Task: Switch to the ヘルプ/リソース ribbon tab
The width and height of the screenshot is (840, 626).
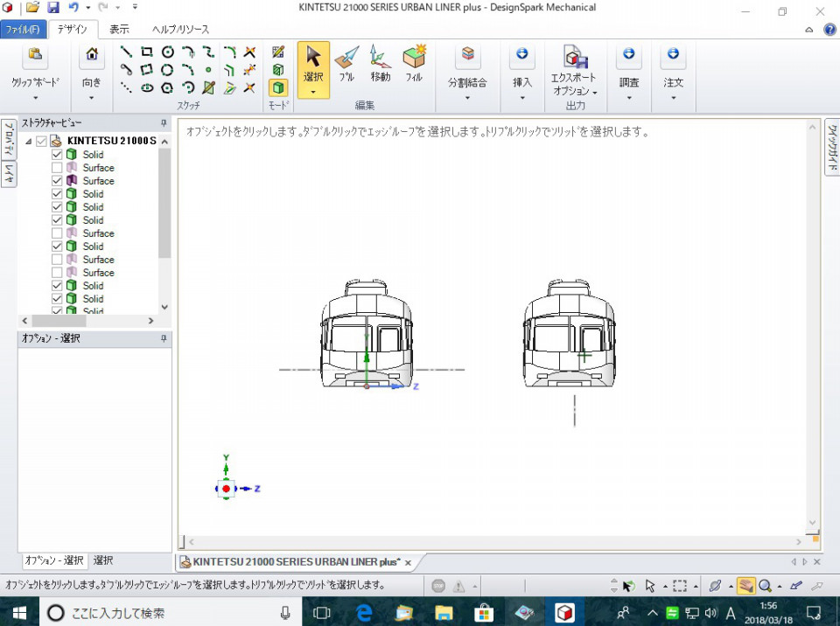Action: point(180,30)
